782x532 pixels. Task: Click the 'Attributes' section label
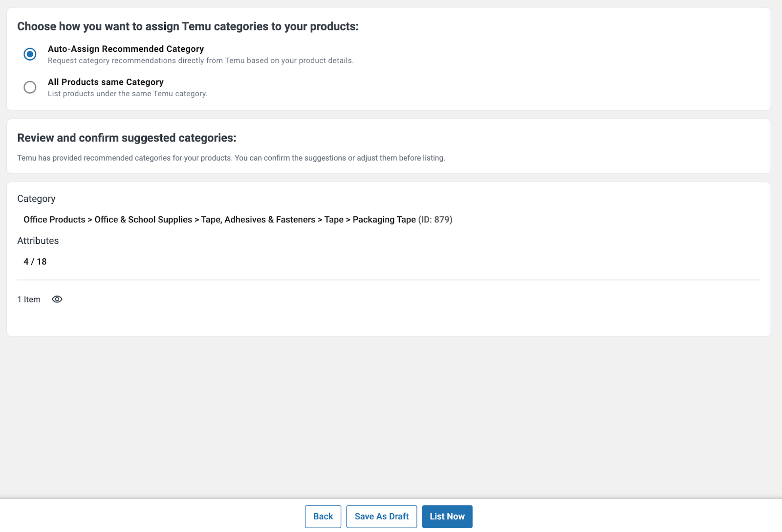point(38,241)
